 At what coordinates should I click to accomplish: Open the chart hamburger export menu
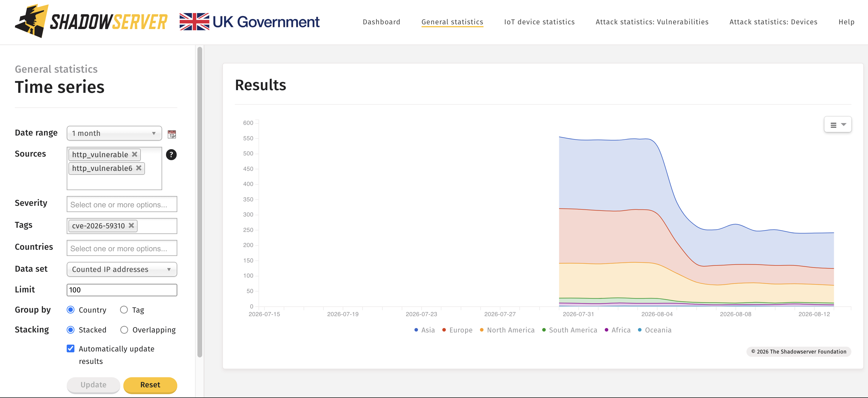point(838,125)
